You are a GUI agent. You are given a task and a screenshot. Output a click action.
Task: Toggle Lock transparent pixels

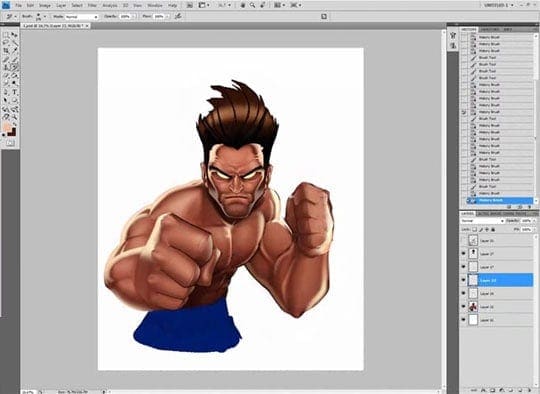tap(475, 229)
